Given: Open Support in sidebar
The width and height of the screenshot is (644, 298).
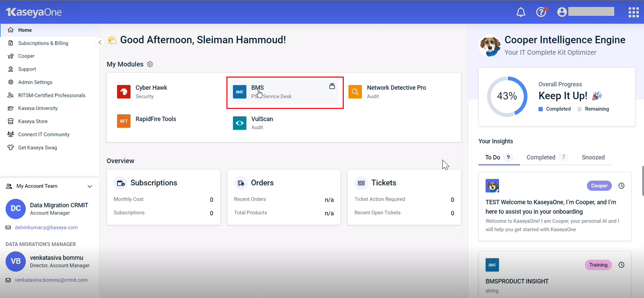Looking at the screenshot, I should pos(49,69).
